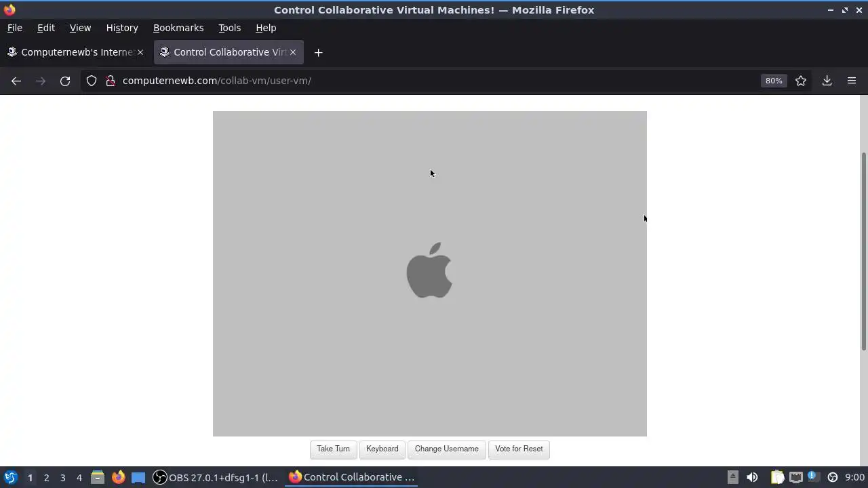The height and width of the screenshot is (488, 868).
Task: Maximize the Firefox window
Action: tap(845, 10)
